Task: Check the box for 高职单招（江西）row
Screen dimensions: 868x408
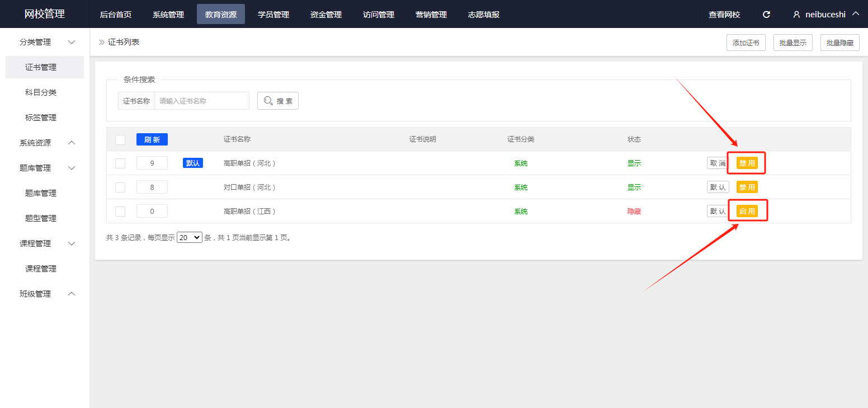Action: (x=120, y=212)
